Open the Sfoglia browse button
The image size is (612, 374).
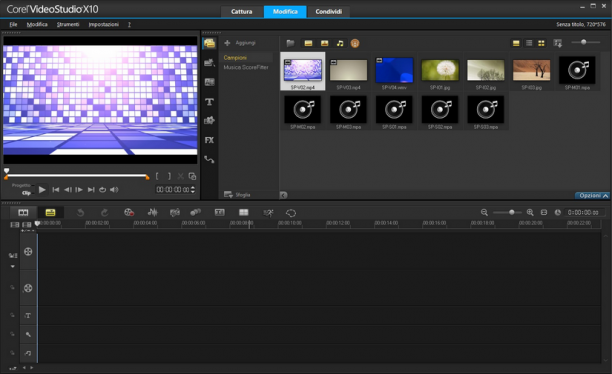[x=237, y=194]
